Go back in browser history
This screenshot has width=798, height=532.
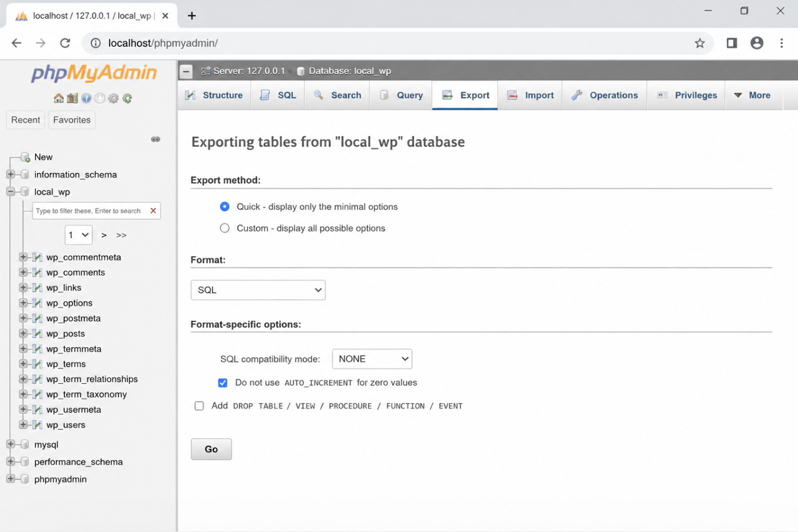17,43
